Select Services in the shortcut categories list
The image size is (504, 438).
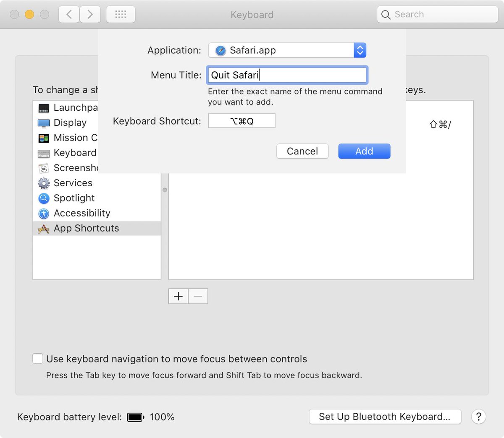point(97,183)
